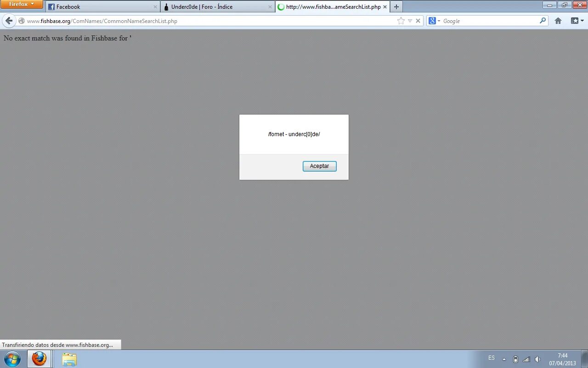
Task: Select the fishbase CommonNameSearchList tab
Action: pyautogui.click(x=333, y=7)
